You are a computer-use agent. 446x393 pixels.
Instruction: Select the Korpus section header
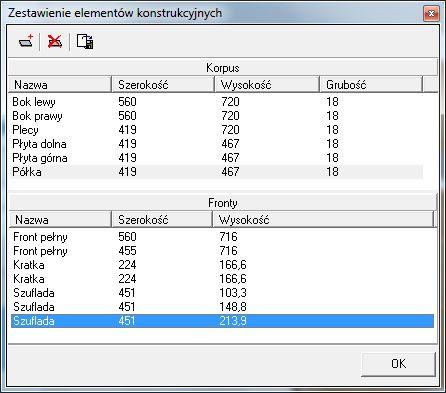(x=223, y=68)
